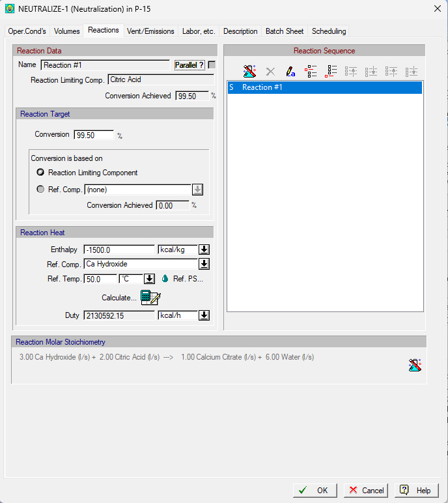Image resolution: width=448 pixels, height=503 pixels.
Task: Click the Ref. PS droplet icon
Action: tap(165, 279)
